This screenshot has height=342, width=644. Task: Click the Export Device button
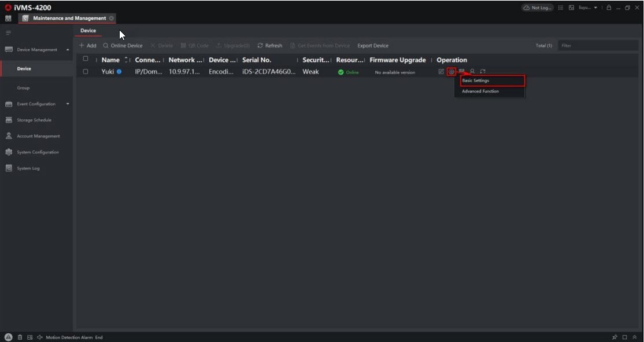point(373,46)
